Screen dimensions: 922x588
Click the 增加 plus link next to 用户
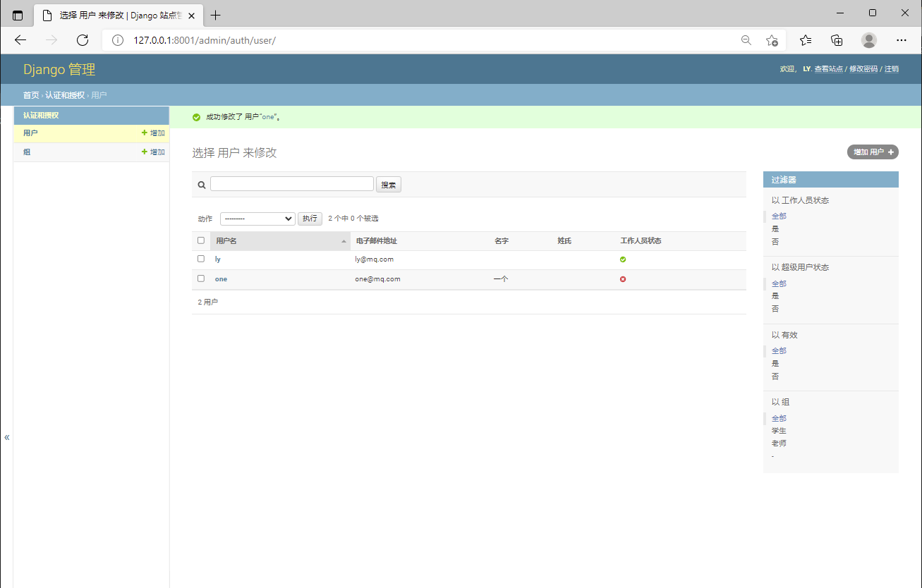pos(153,133)
